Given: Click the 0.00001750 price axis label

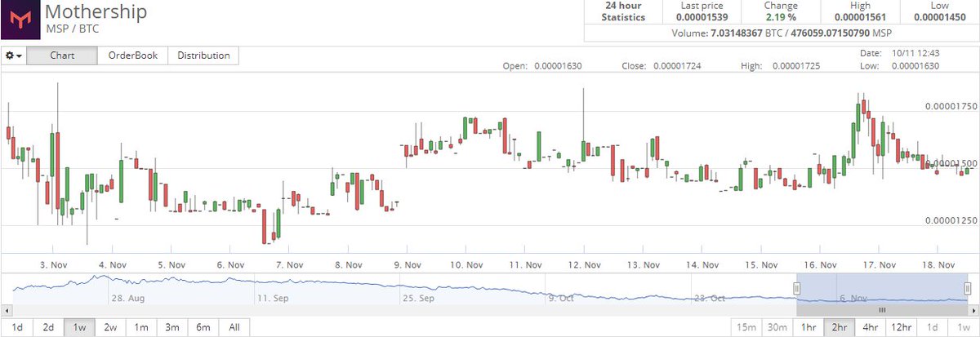Looking at the screenshot, I should click(951, 106).
